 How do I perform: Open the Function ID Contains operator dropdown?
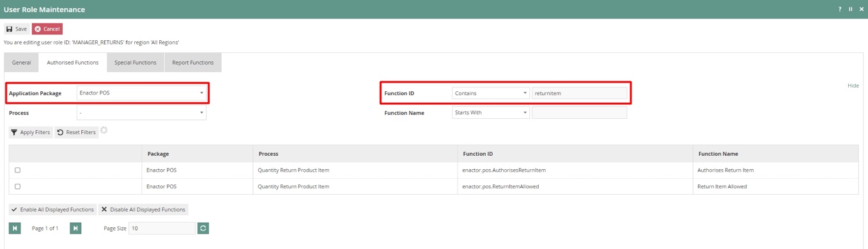pos(490,93)
